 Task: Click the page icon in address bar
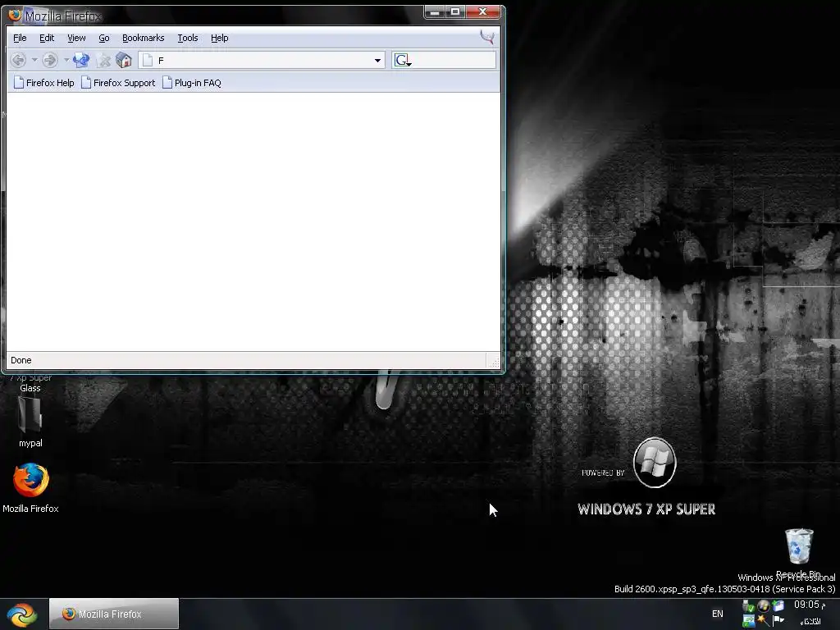(148, 61)
